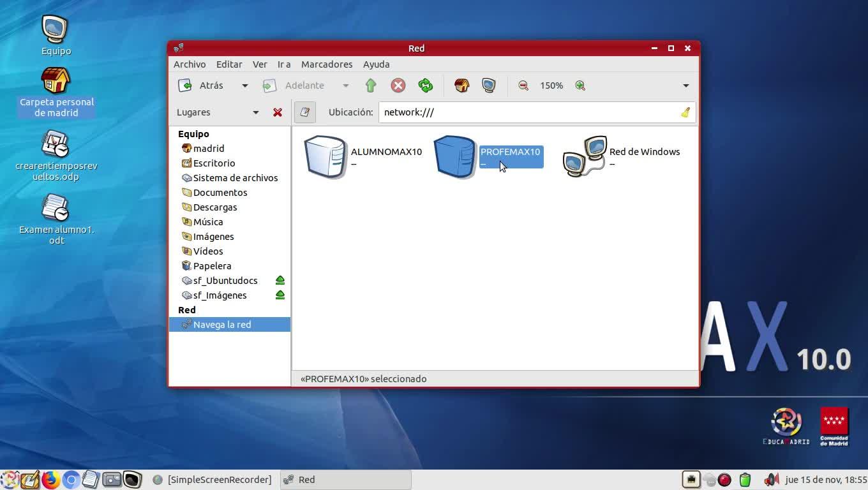Eject the sf_Ubuntudocs volume
Image resolution: width=868 pixels, height=490 pixels.
coord(280,281)
